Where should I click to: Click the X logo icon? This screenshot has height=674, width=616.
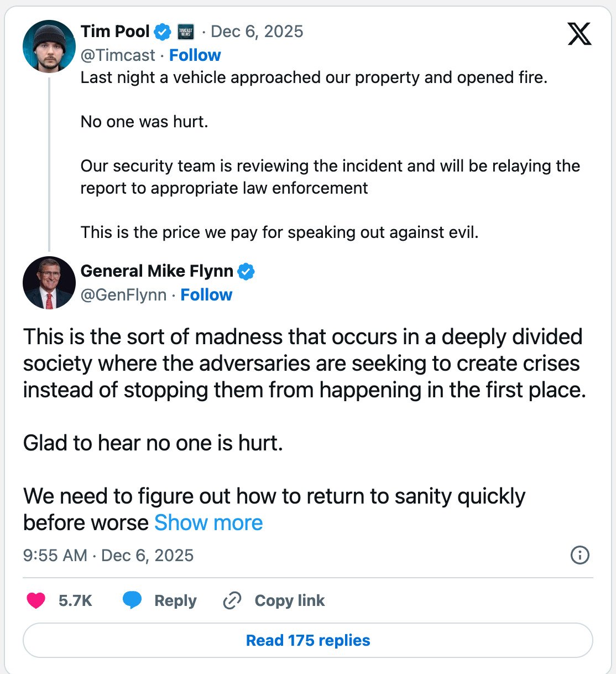(x=579, y=34)
